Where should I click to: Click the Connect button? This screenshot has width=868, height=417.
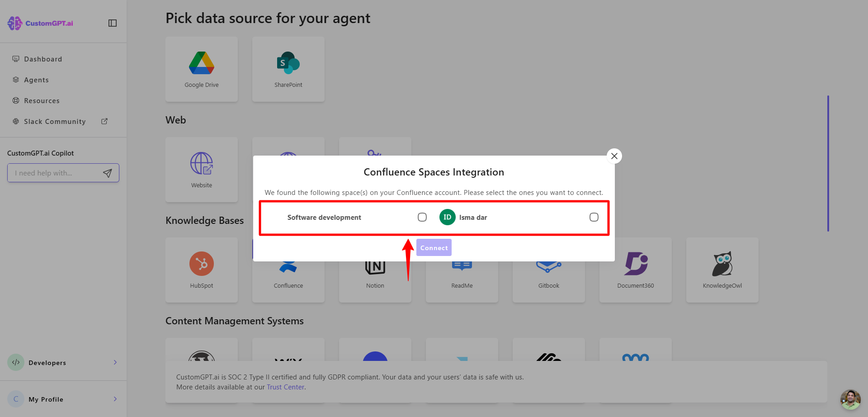tap(434, 247)
